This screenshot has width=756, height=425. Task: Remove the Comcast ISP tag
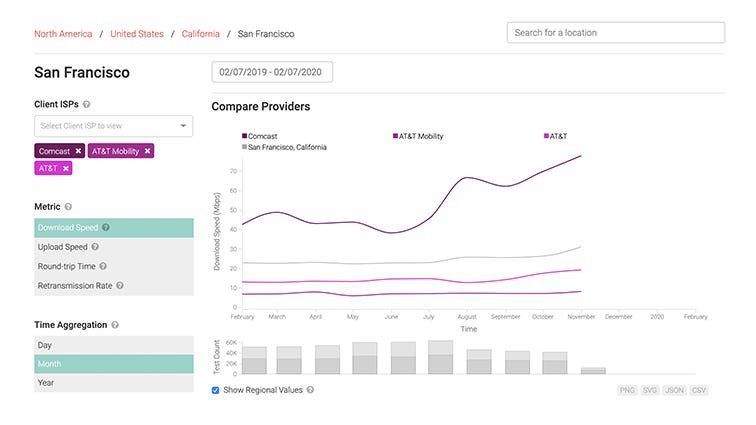click(x=78, y=151)
